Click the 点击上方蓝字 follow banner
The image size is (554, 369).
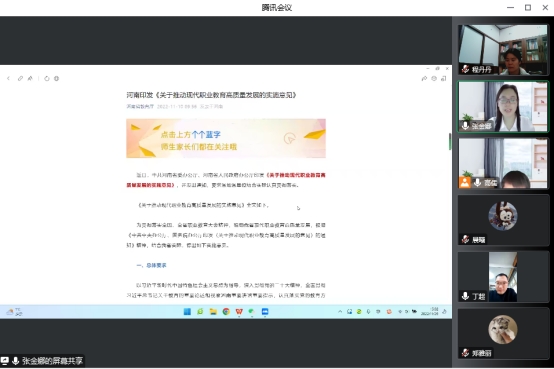(226, 138)
